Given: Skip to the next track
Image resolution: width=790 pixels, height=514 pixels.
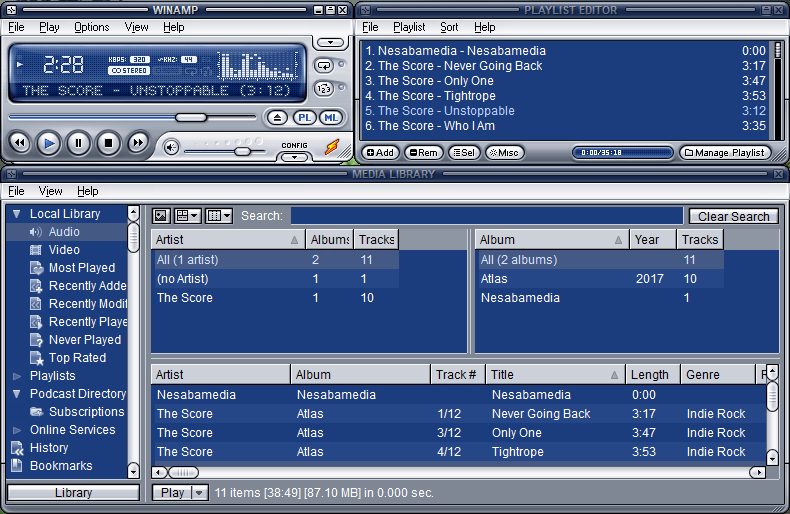Looking at the screenshot, I should [138, 143].
